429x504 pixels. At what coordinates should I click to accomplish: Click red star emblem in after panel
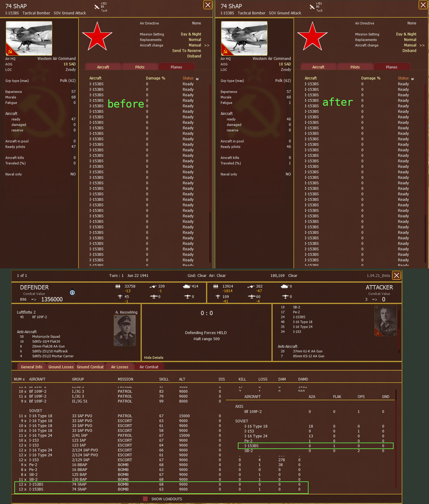pyautogui.click(x=313, y=36)
